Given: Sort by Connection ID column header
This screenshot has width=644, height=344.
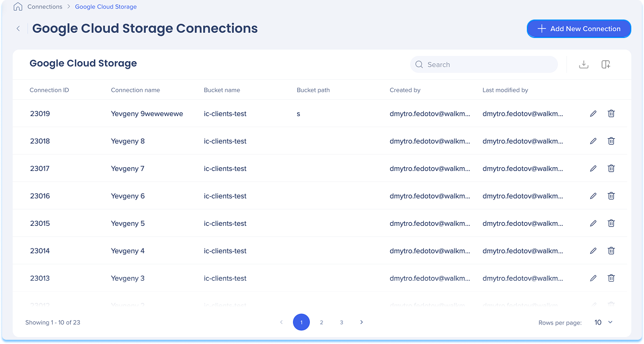Looking at the screenshot, I should click(49, 90).
